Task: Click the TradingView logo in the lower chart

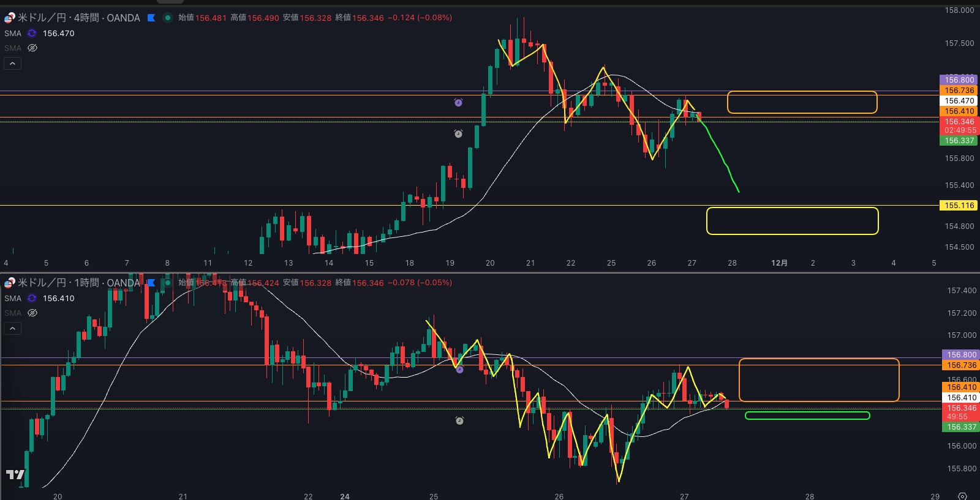Action: 15,474
